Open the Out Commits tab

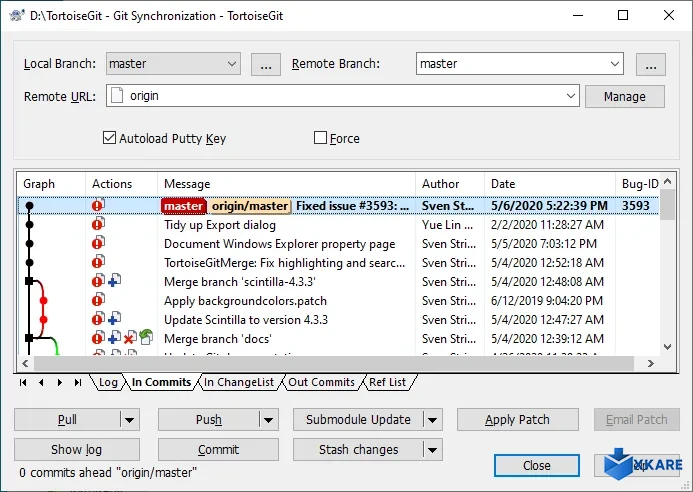click(x=321, y=382)
